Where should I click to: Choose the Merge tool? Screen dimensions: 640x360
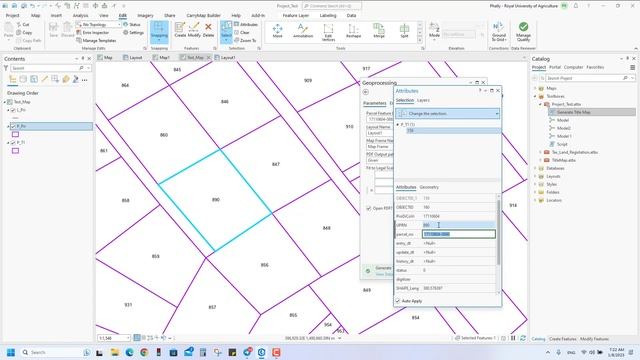click(379, 31)
